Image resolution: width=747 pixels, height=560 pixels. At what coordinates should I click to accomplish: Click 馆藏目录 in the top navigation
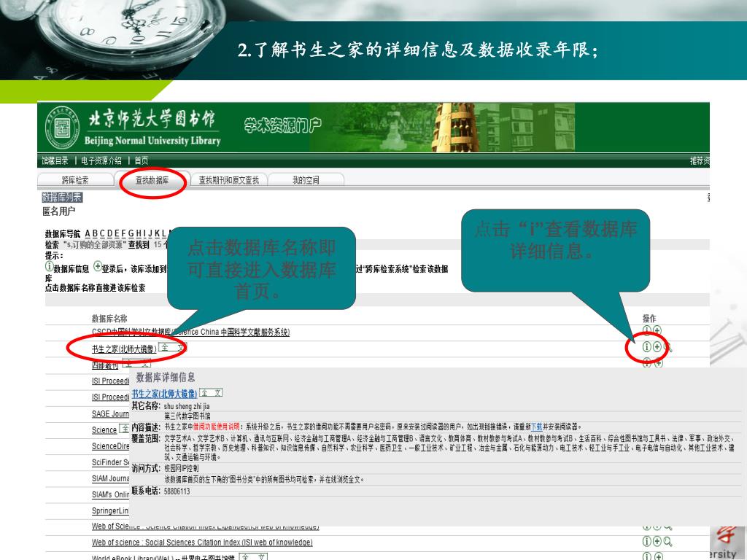tap(55, 160)
